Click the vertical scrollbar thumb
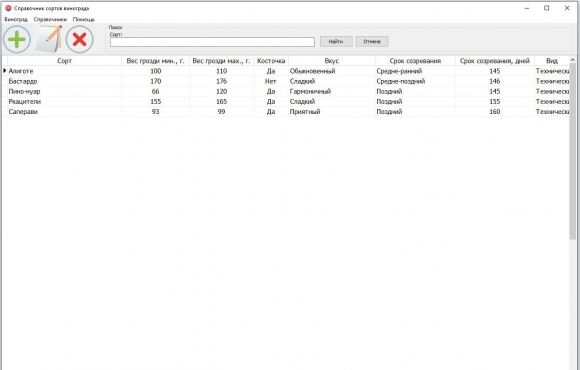Screen dimensions: 580x370 [x=573, y=151]
